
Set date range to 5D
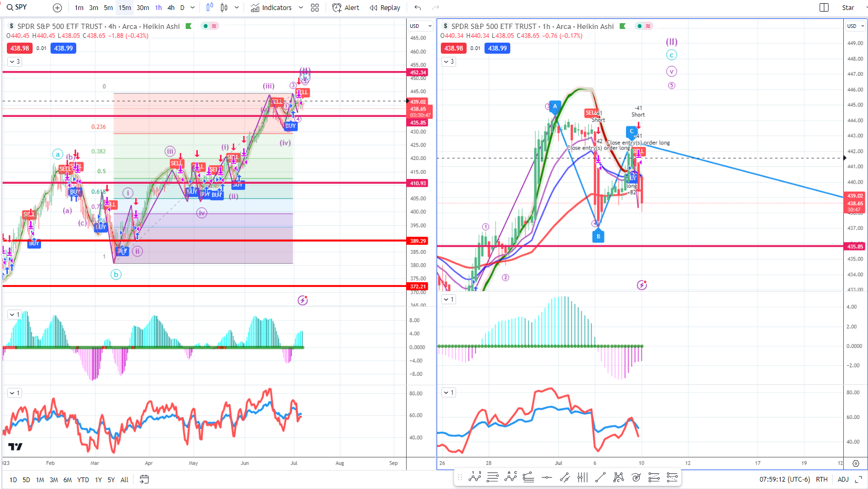point(26,480)
